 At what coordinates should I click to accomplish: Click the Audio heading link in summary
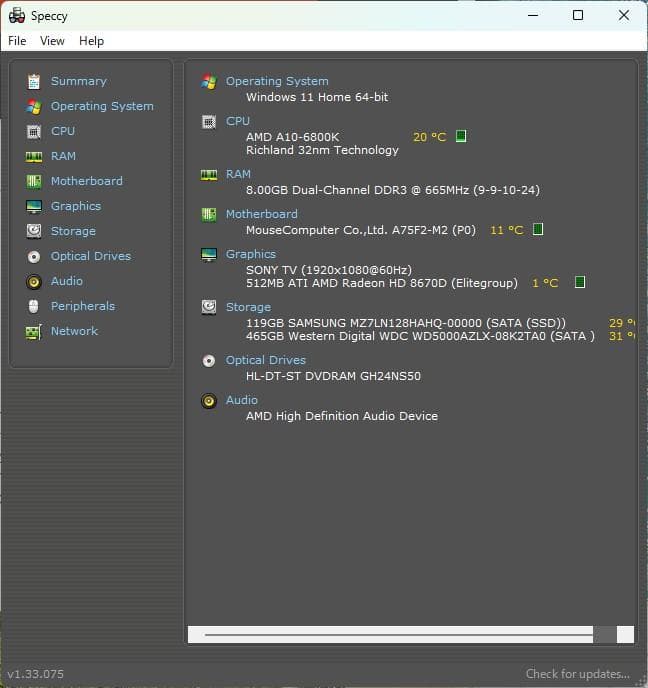point(242,400)
